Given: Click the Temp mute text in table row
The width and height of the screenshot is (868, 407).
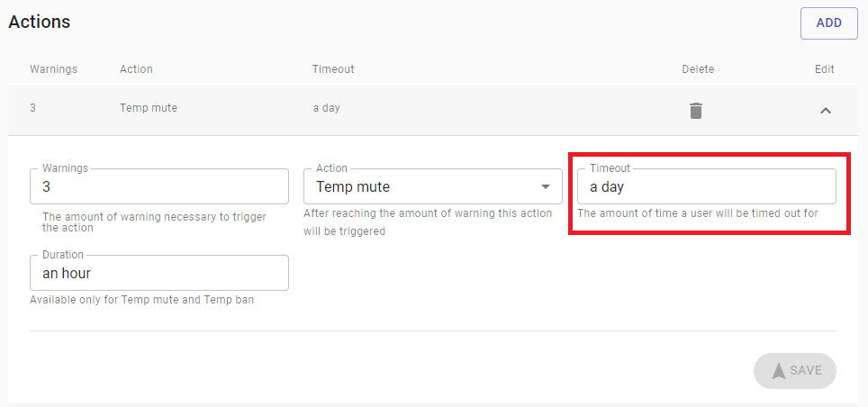Looking at the screenshot, I should 149,108.
